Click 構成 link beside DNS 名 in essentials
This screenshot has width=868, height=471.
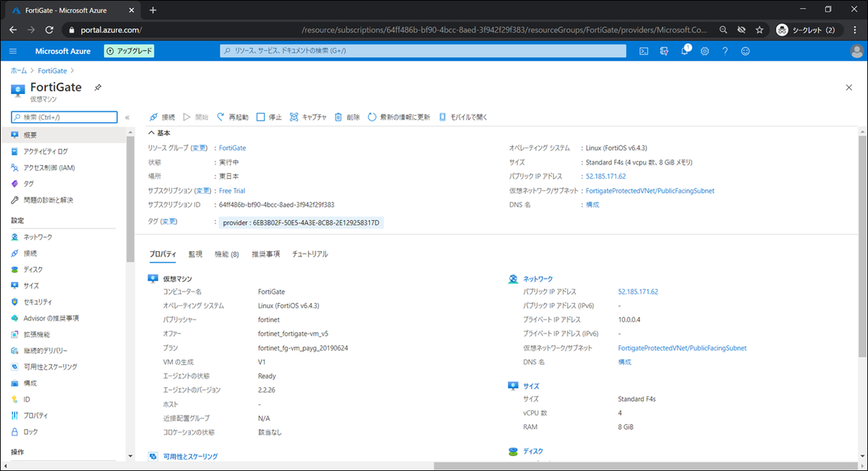tap(592, 205)
